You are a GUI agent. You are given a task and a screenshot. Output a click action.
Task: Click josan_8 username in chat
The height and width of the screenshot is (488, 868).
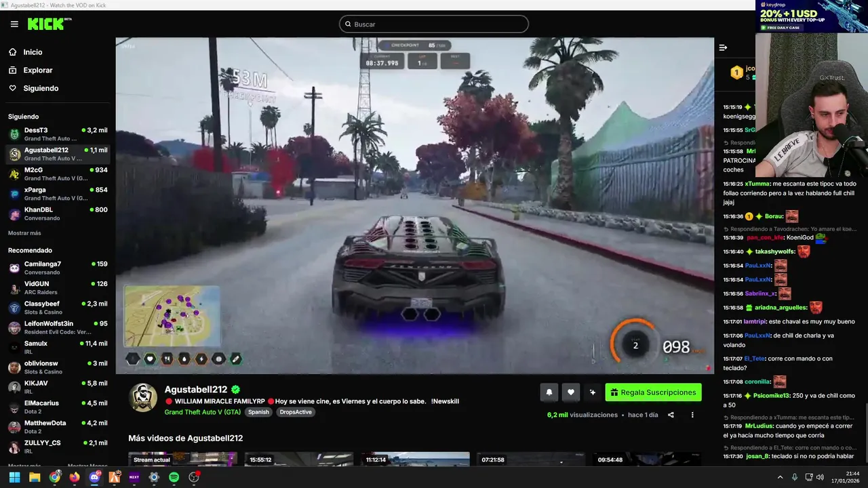click(757, 456)
